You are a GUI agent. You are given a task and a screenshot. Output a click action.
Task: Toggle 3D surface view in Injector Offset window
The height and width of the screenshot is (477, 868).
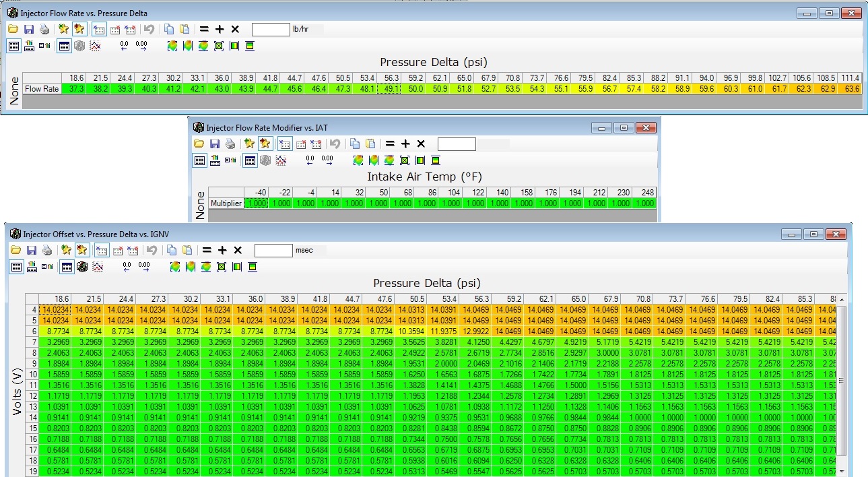82,267
